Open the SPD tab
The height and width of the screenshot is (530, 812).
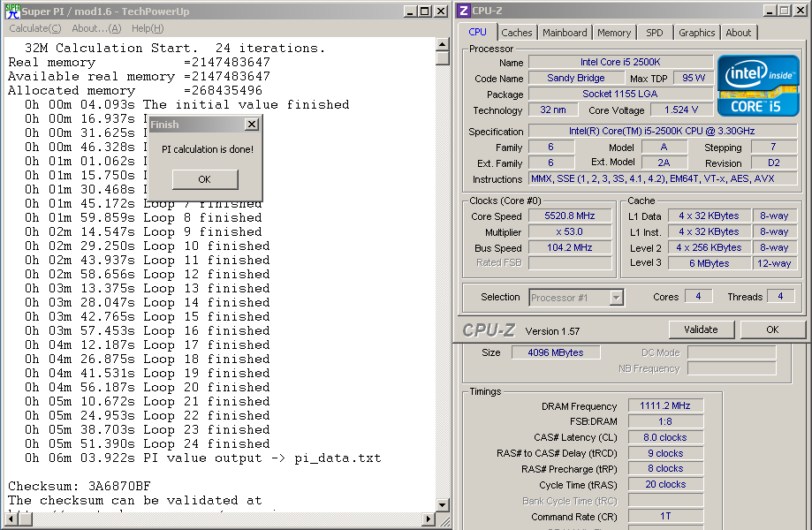point(655,33)
